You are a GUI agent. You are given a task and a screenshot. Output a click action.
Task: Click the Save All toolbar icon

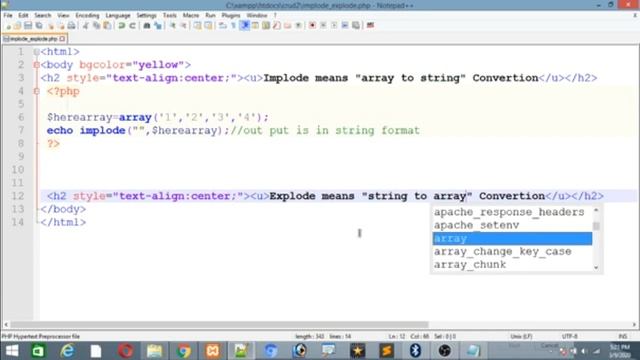[x=39, y=26]
